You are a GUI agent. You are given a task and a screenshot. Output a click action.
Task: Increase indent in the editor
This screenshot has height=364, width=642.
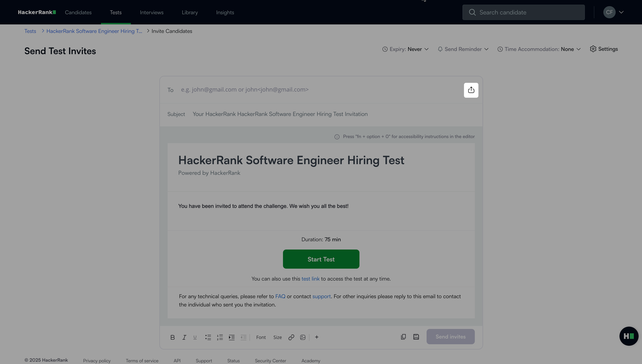click(232, 337)
